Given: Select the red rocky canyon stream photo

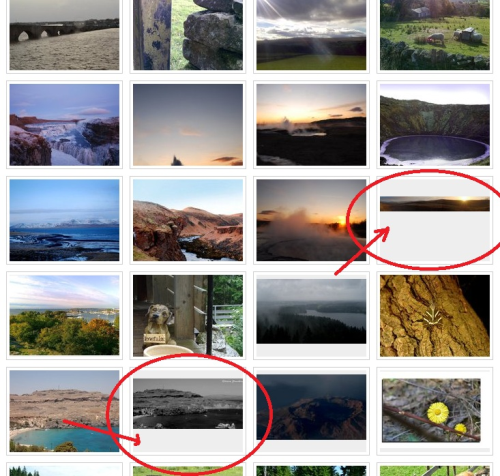Looking at the screenshot, I should click(188, 220).
